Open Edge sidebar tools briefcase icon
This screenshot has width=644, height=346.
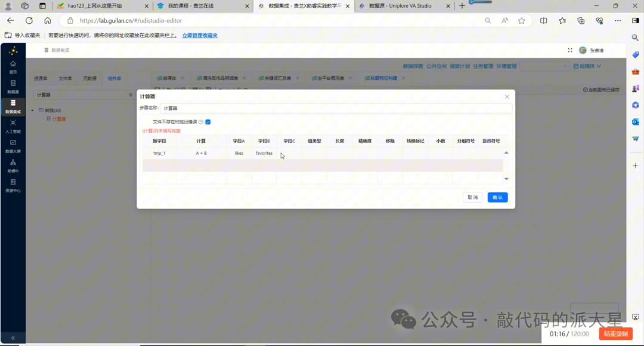[636, 71]
